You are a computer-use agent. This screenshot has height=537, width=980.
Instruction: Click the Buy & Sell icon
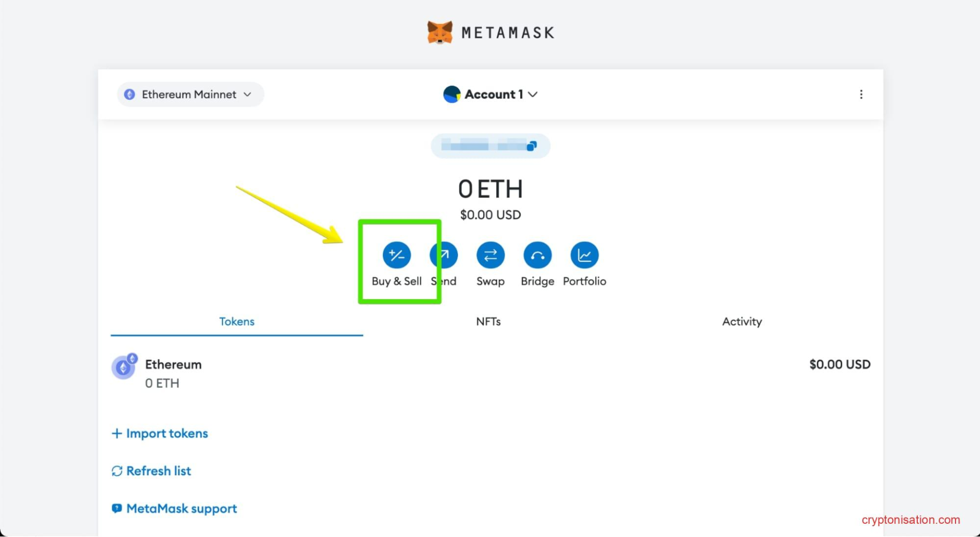tap(397, 255)
